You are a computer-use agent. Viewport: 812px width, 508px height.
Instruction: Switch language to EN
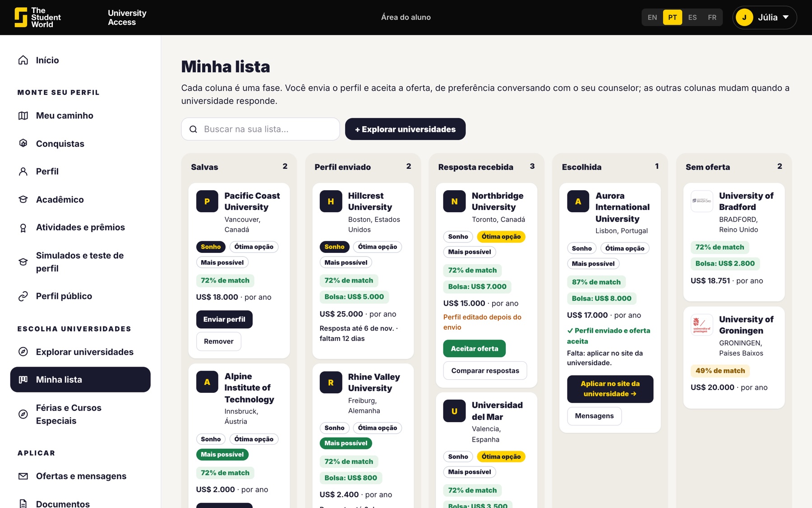pyautogui.click(x=652, y=18)
